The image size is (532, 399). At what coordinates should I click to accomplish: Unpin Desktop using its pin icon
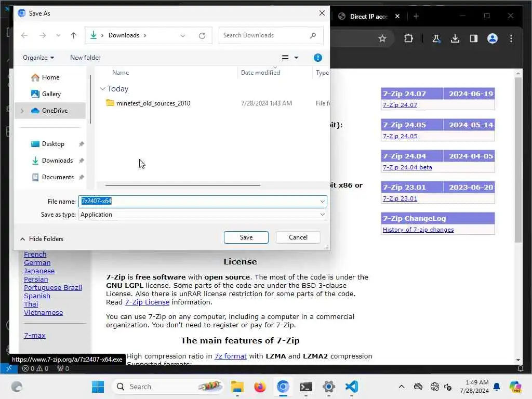pyautogui.click(x=81, y=144)
